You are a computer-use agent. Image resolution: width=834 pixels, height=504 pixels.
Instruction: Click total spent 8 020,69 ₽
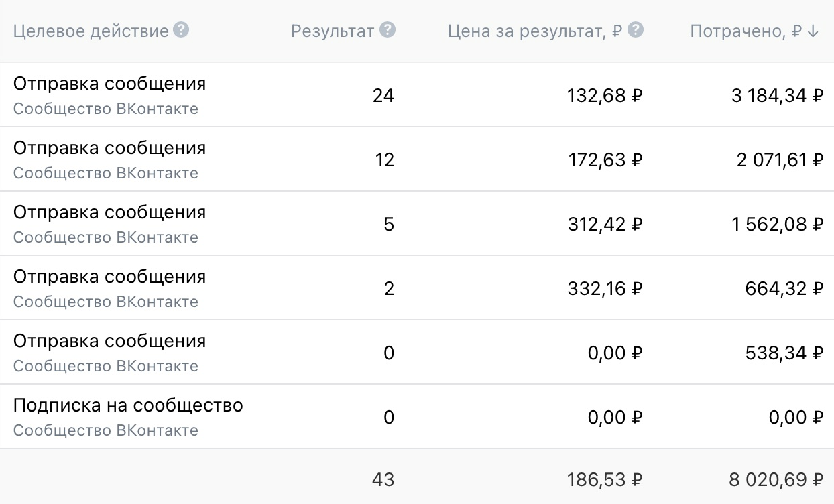776,480
